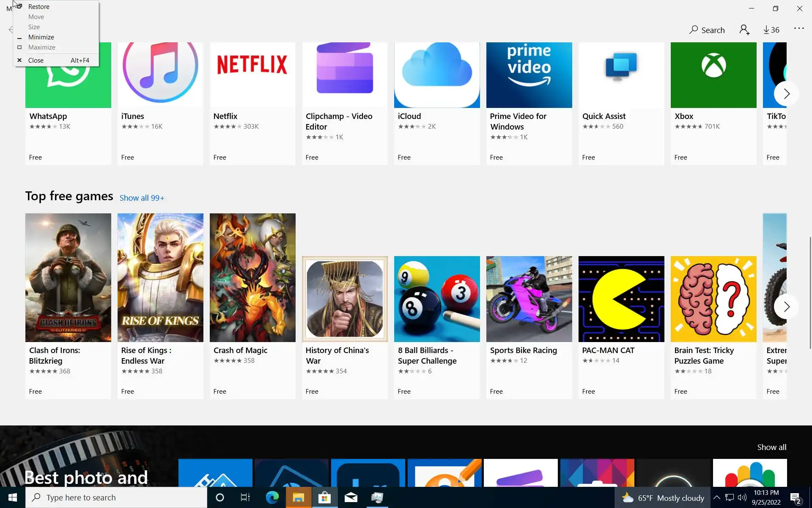Screen dimensions: 812x508
Task: Select Close in the window menu
Action: tap(36, 61)
